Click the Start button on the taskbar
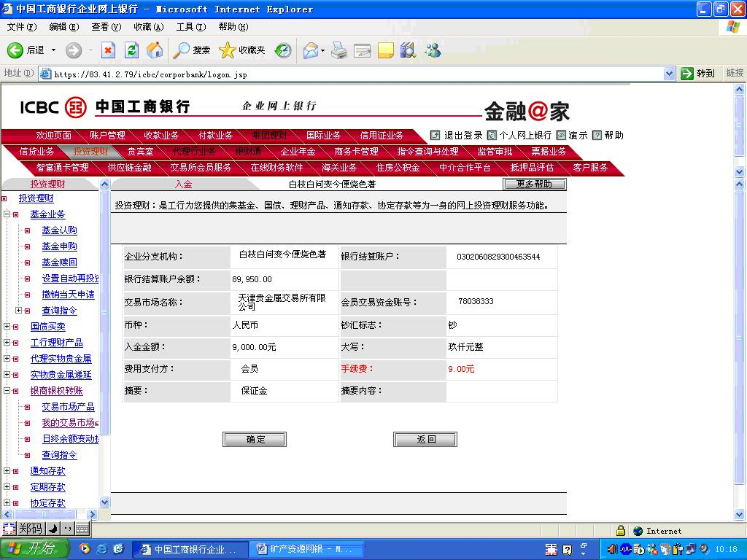This screenshot has height=560, width=747. click(34, 549)
